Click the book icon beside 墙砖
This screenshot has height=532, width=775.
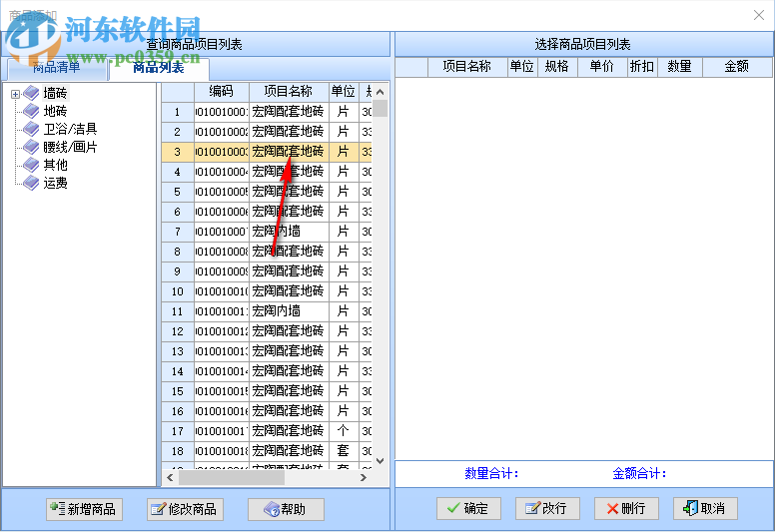coord(31,93)
